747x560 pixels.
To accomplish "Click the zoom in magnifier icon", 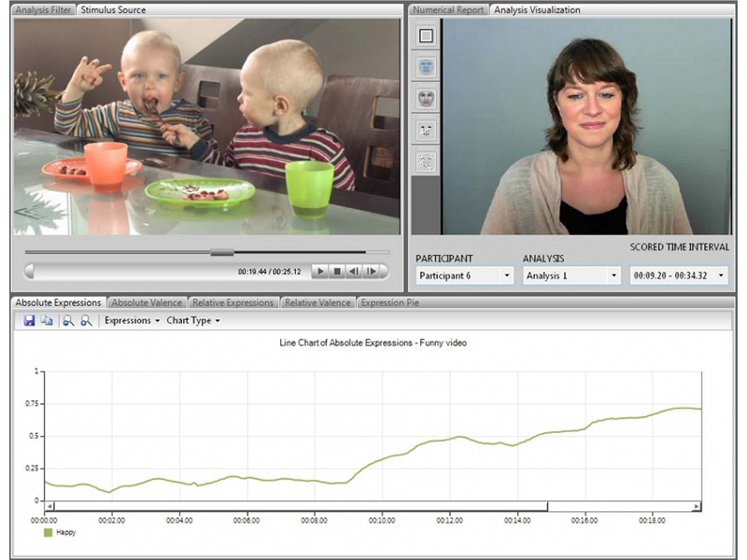I will pyautogui.click(x=68, y=320).
